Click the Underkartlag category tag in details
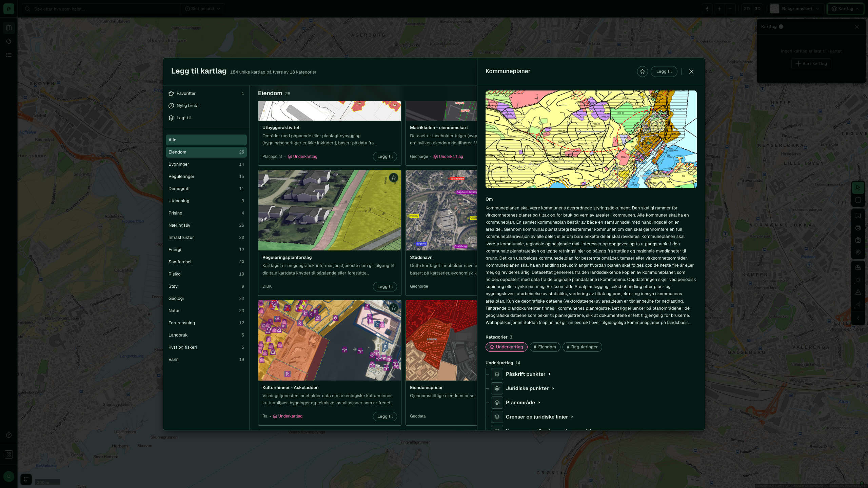 506,347
